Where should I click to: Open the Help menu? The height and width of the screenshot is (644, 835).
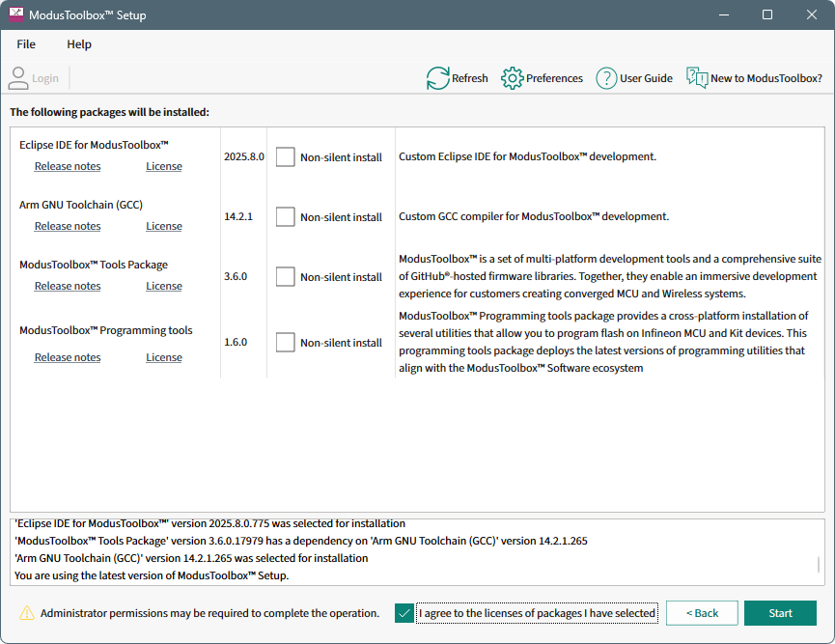pyautogui.click(x=79, y=44)
